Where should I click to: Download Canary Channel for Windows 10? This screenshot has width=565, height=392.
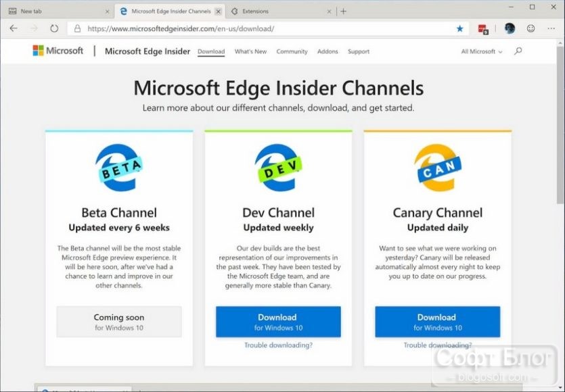(x=437, y=322)
